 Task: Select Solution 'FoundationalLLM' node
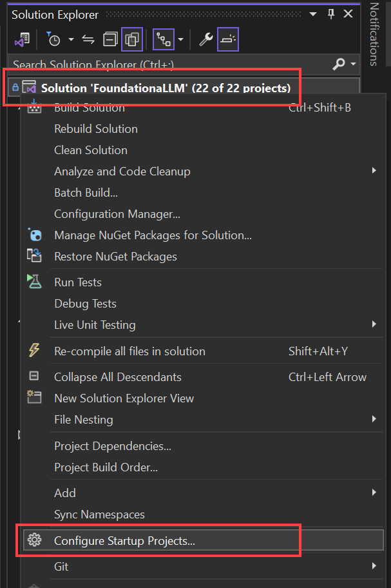coord(166,88)
